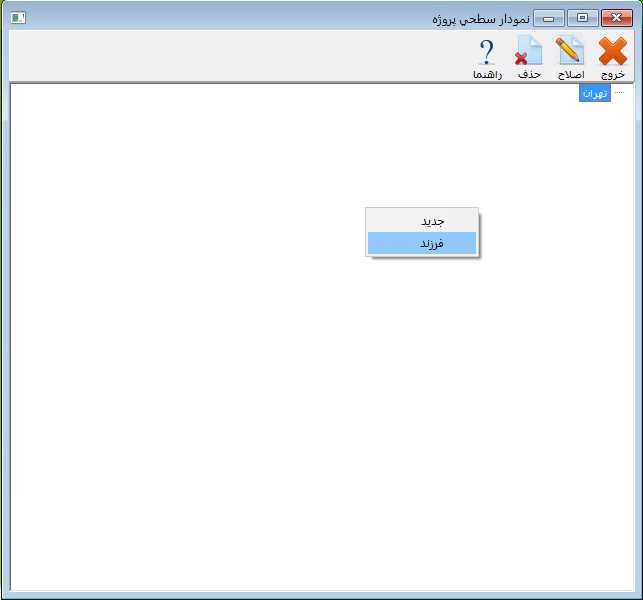Select the تهران node in the tree
Image resolution: width=643 pixels, height=600 pixels.
tap(594, 93)
